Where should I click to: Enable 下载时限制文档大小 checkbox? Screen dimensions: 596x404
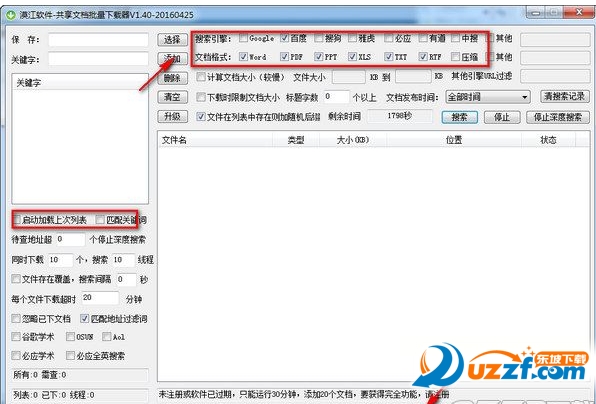click(201, 97)
